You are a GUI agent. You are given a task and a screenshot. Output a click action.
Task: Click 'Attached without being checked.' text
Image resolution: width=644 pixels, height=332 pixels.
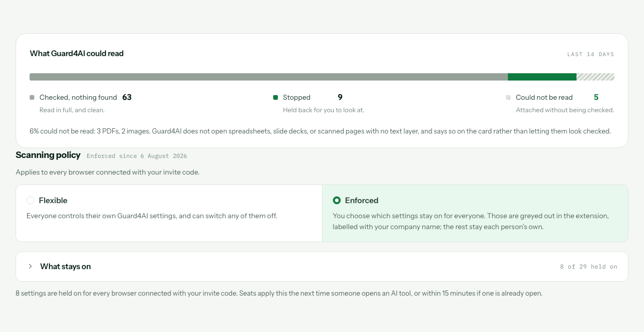(x=565, y=110)
